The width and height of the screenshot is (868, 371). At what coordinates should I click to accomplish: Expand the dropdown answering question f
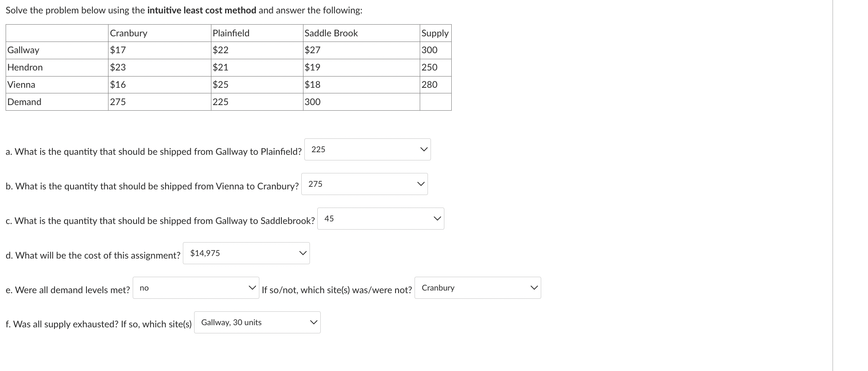257,322
